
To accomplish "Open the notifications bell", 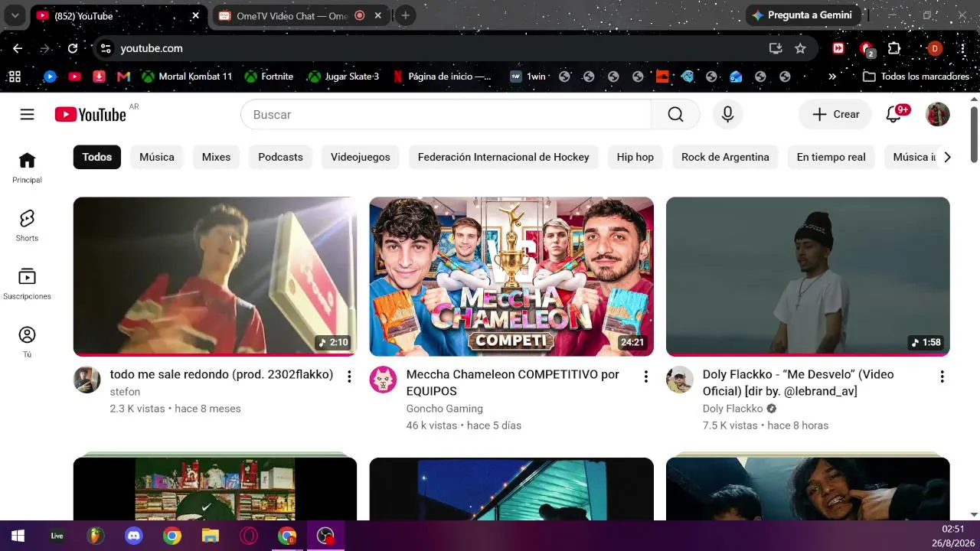I will [893, 114].
